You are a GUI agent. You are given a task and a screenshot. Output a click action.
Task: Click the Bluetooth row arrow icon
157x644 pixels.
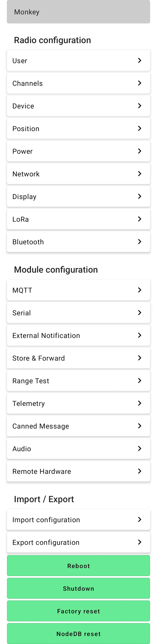[x=140, y=242]
